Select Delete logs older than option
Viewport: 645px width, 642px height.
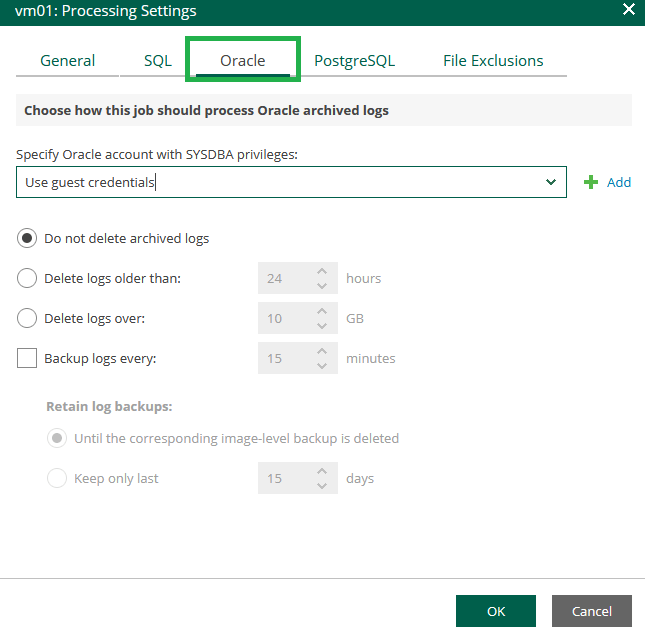tap(27, 278)
